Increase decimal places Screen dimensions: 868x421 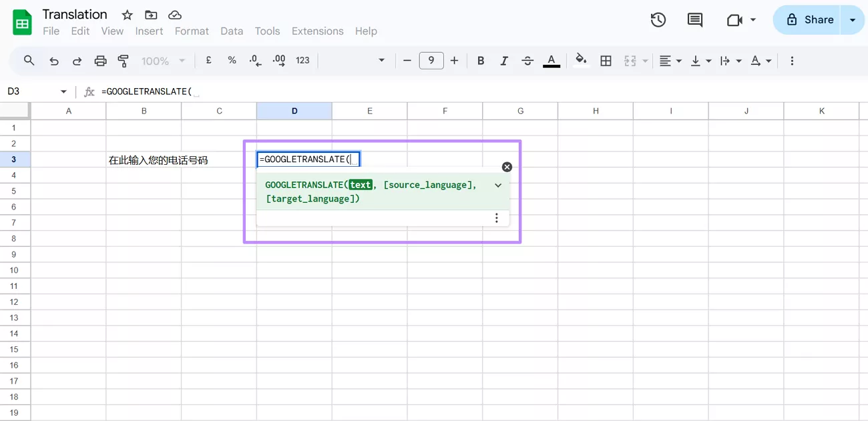point(279,61)
